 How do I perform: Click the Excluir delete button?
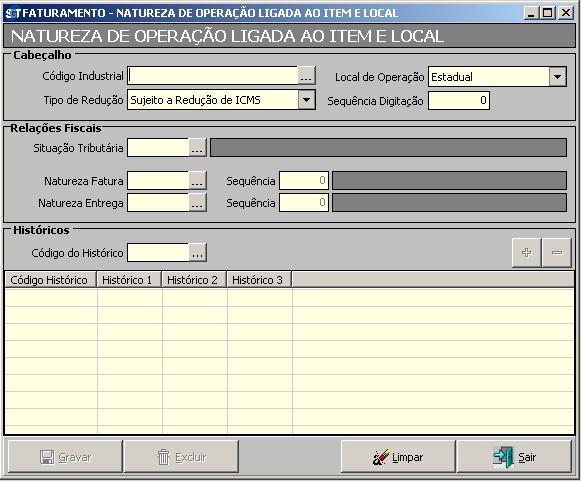pyautogui.click(x=181, y=457)
